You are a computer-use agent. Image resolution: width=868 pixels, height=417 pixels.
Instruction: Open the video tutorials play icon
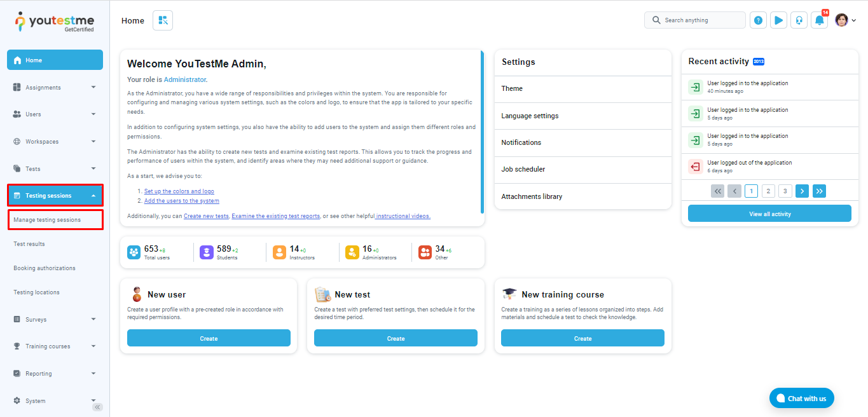778,20
